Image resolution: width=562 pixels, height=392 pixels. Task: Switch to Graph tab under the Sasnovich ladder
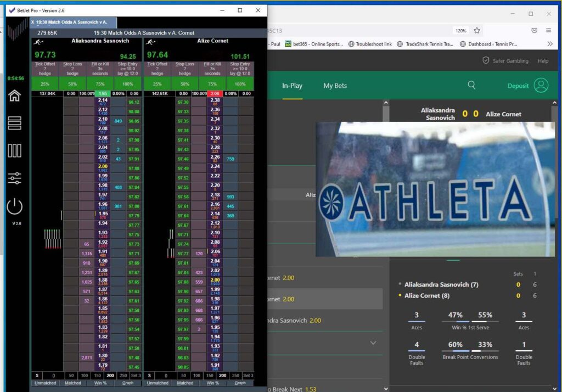point(127,383)
